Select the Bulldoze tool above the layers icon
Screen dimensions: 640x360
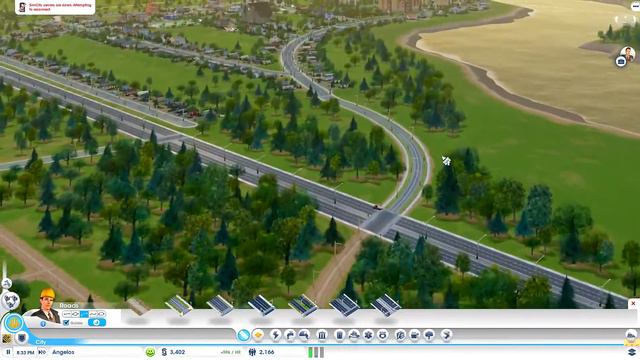coord(631,336)
